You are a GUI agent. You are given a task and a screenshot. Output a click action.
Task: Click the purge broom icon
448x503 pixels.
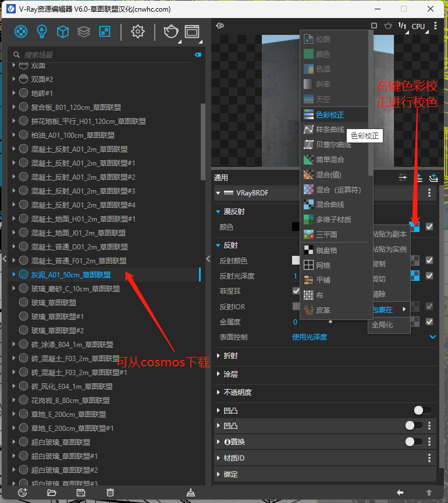click(191, 493)
